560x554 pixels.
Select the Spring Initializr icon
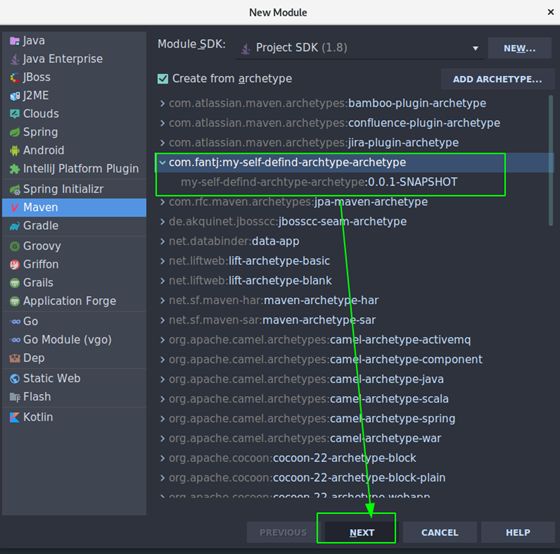[15, 189]
